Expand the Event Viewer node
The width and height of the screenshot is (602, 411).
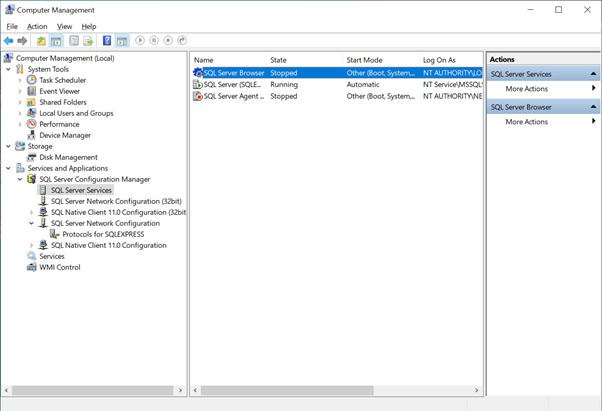coord(20,91)
